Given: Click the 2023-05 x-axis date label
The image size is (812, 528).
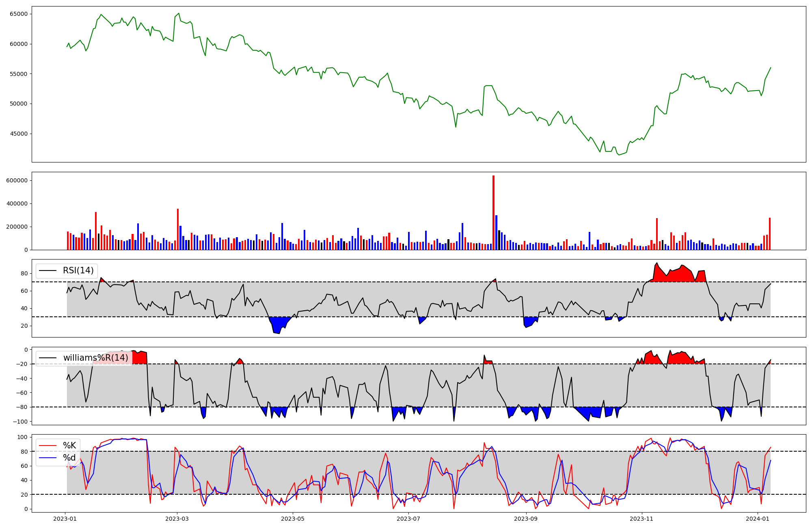Looking at the screenshot, I should point(293,518).
